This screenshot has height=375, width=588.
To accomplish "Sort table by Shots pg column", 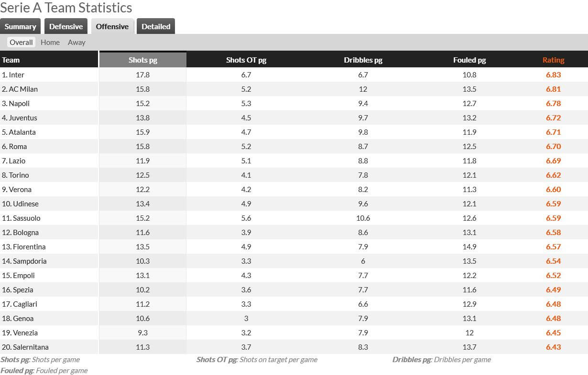I will [142, 60].
